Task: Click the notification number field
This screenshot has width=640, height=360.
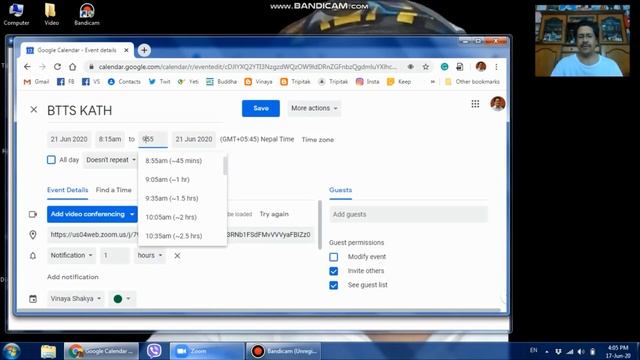Action: coord(115,256)
